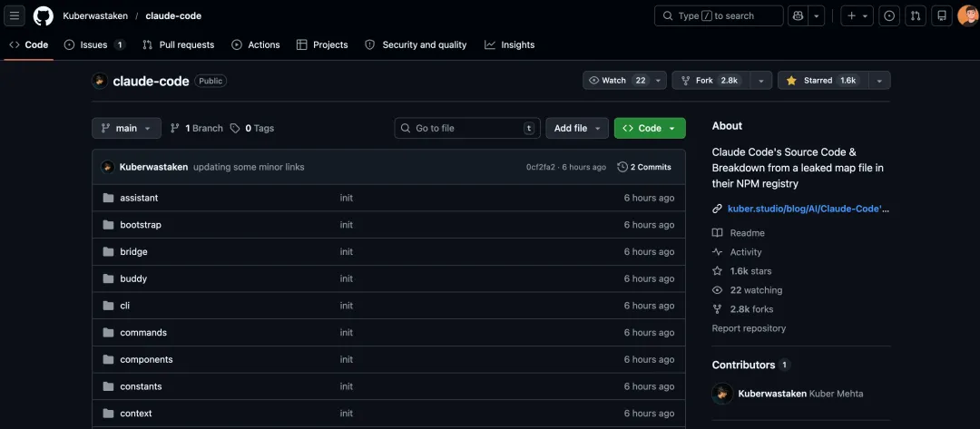Open Kuberwastaken owner breadcrumb link

tap(95, 15)
